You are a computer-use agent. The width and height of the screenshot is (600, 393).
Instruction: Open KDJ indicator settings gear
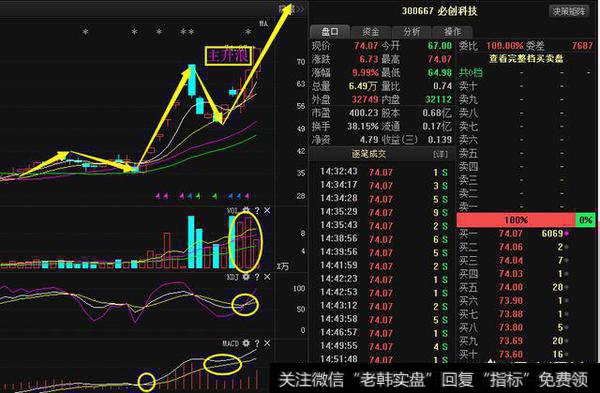pos(246,277)
